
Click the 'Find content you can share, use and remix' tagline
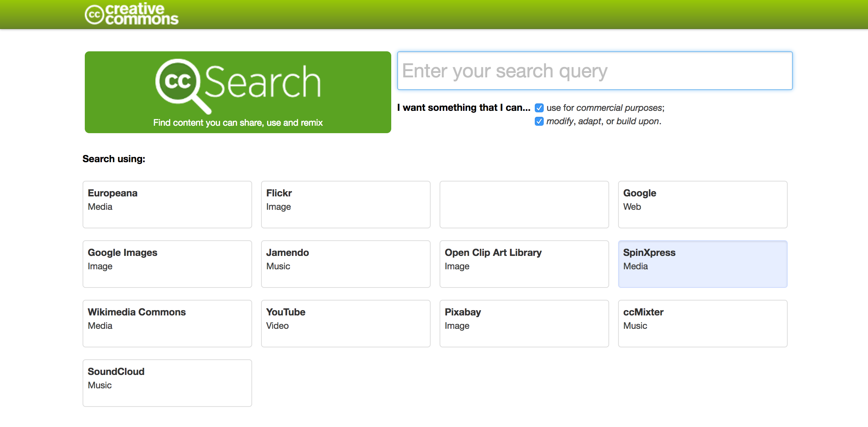click(x=238, y=123)
